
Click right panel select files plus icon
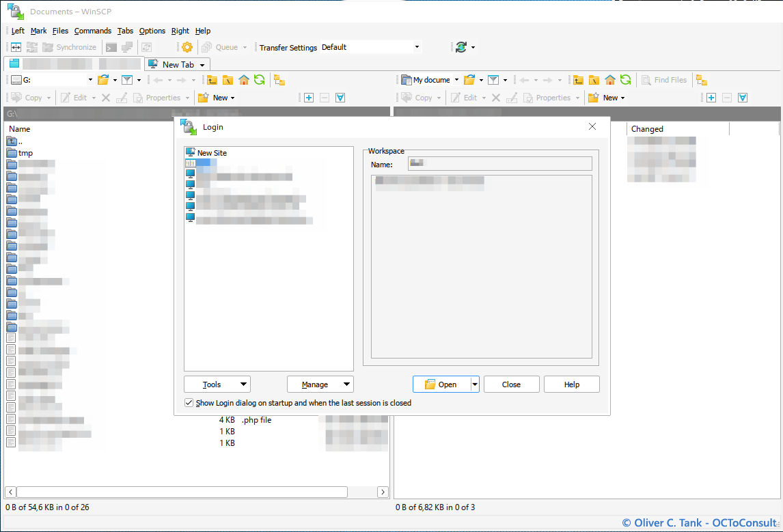tap(711, 98)
